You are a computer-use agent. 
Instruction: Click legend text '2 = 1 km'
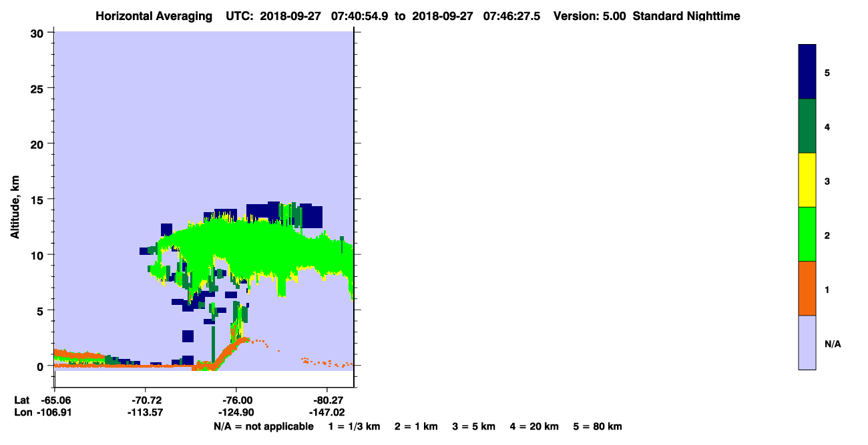point(416,426)
